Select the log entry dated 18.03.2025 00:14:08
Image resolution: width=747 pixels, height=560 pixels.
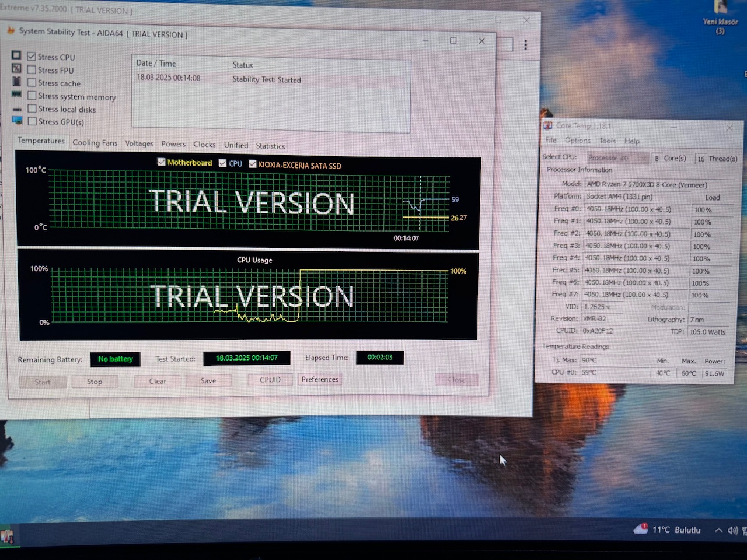point(270,79)
